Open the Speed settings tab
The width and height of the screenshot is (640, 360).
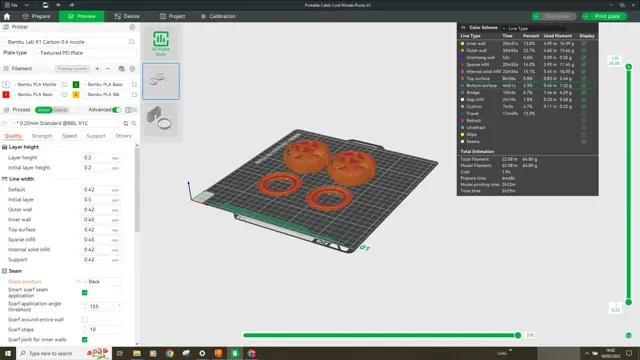click(69, 136)
